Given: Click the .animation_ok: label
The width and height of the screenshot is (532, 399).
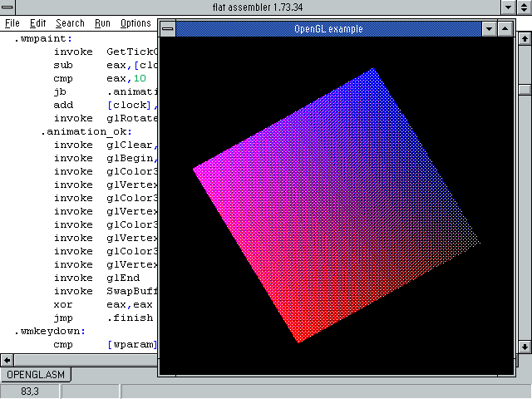Looking at the screenshot, I should click(x=86, y=131).
